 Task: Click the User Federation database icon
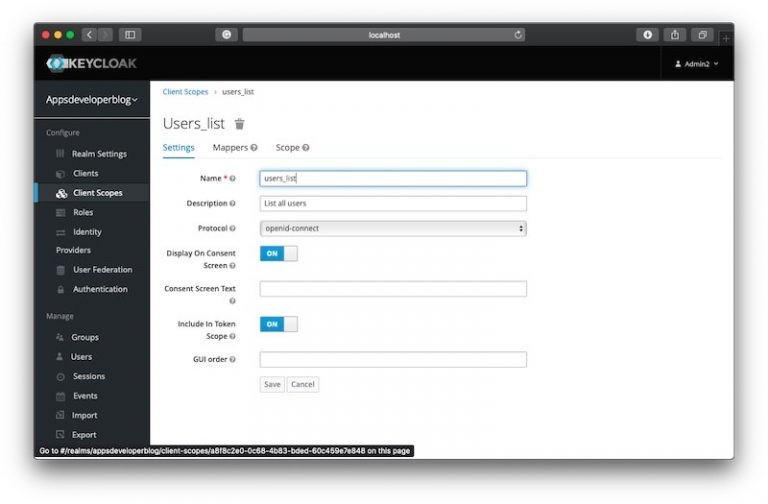tap(60, 270)
